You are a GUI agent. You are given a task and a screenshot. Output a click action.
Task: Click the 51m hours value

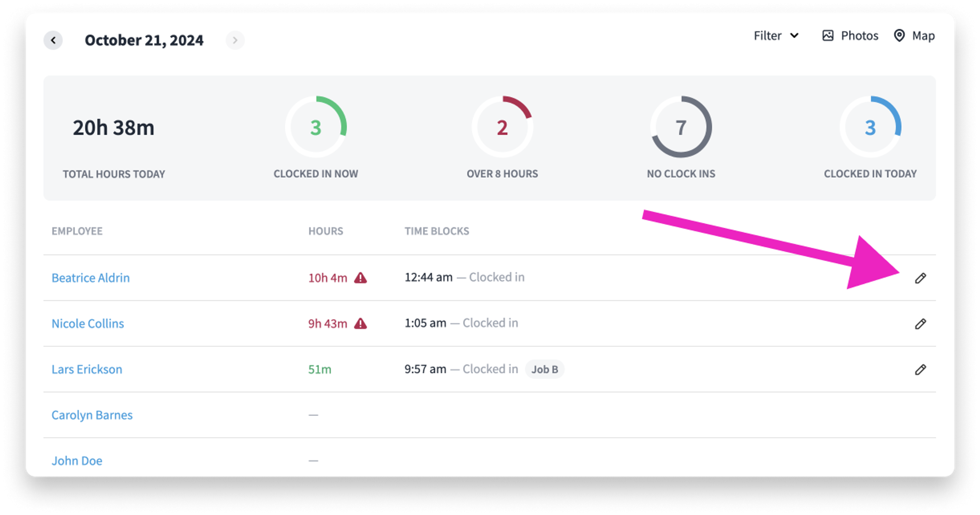point(320,369)
